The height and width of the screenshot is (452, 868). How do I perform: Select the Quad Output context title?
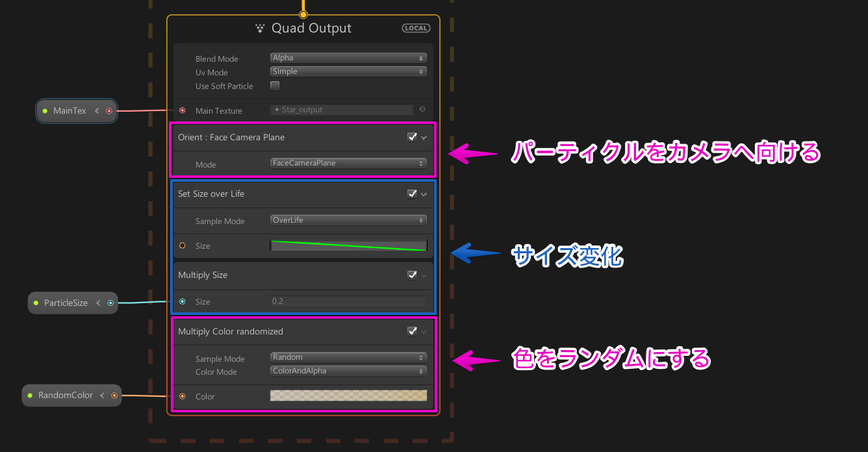(311, 28)
